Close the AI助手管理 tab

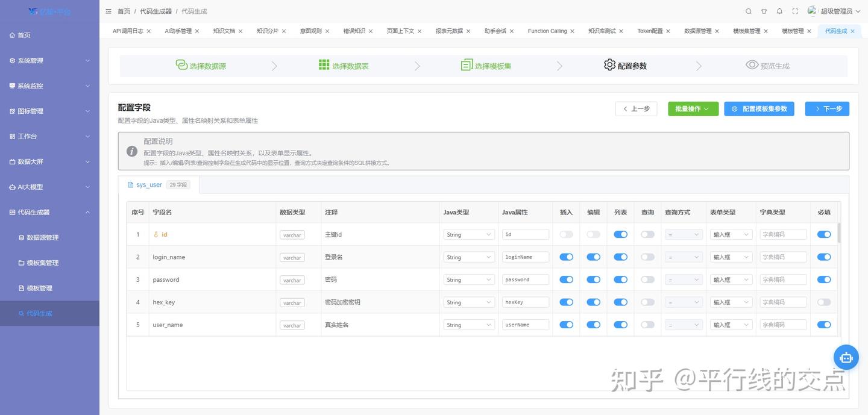coord(197,31)
